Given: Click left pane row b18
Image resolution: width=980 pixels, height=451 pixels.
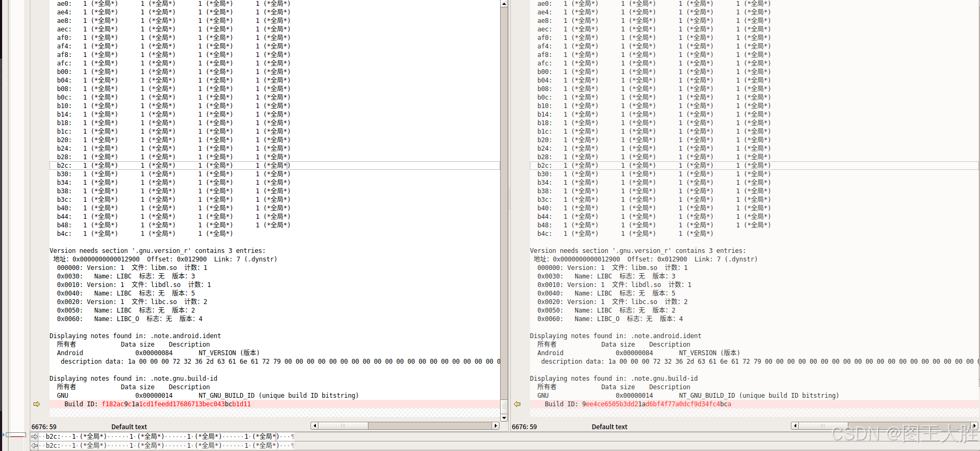Looking at the screenshot, I should [174, 123].
